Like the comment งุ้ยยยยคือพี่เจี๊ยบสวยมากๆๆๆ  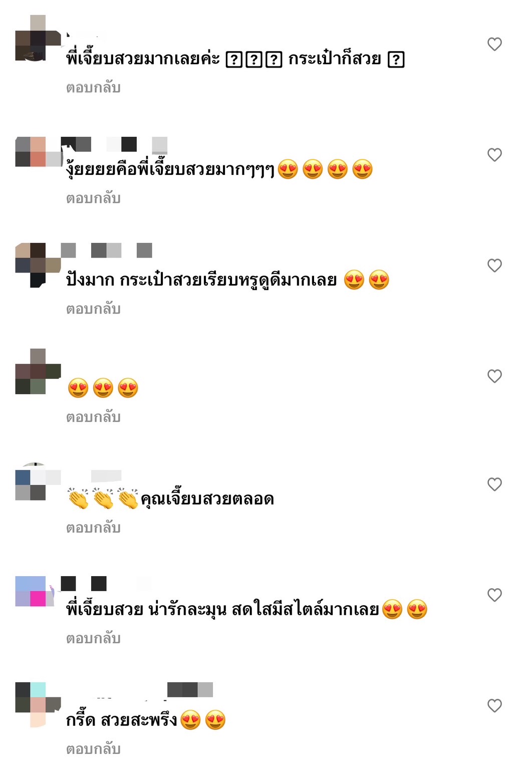coord(494,155)
